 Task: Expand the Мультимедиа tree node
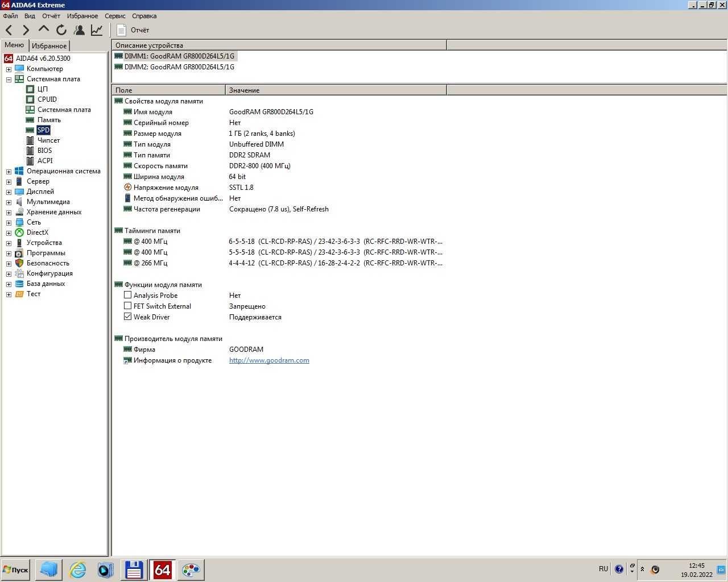coord(9,202)
